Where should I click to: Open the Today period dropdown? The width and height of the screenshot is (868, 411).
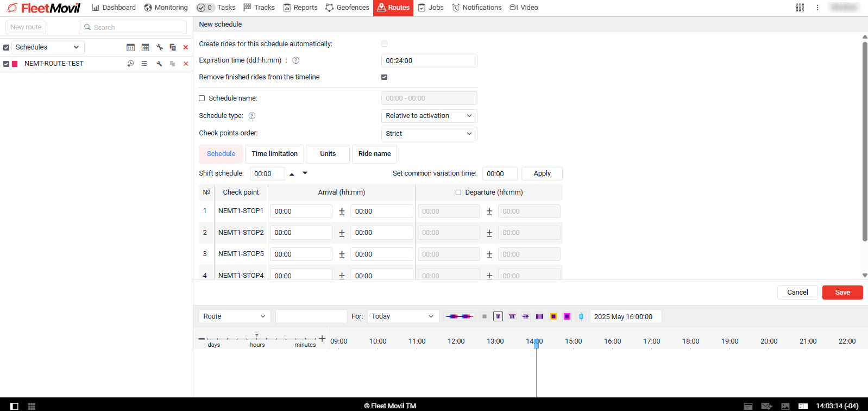(403, 316)
